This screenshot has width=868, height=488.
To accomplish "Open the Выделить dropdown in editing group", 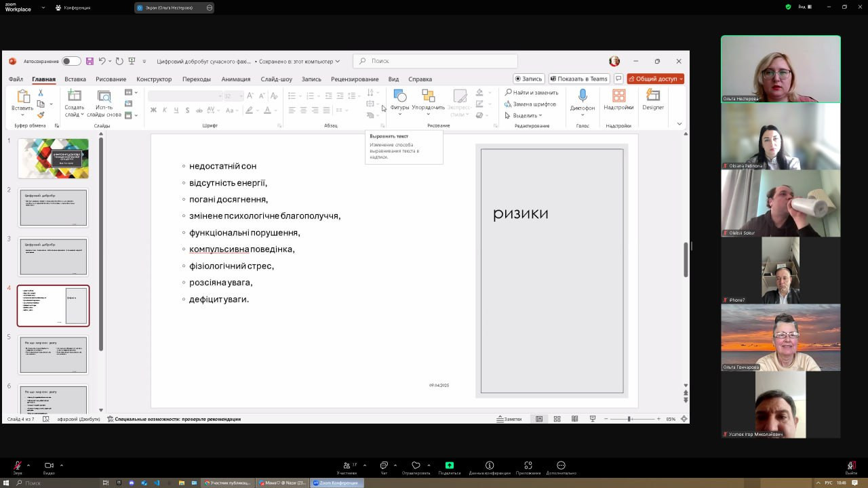I will pyautogui.click(x=527, y=115).
